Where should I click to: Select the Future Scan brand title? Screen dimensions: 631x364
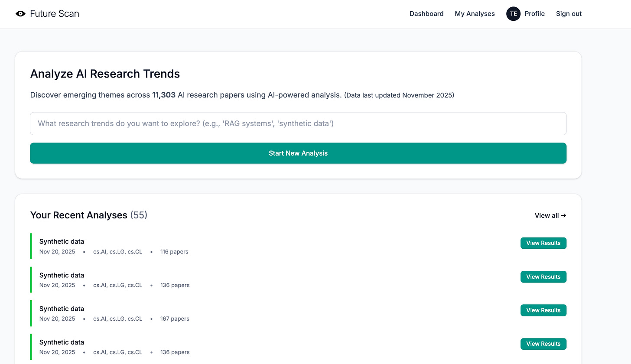point(55,14)
